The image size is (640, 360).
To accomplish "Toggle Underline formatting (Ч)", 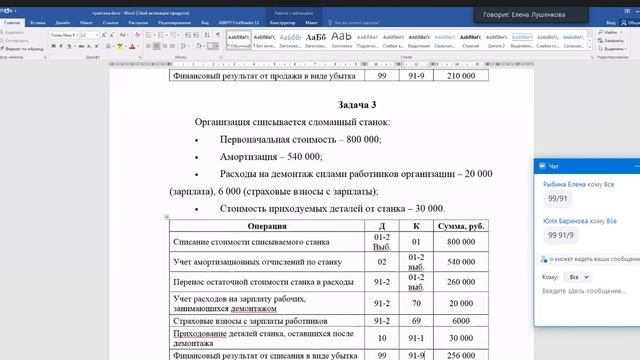I will (69, 46).
